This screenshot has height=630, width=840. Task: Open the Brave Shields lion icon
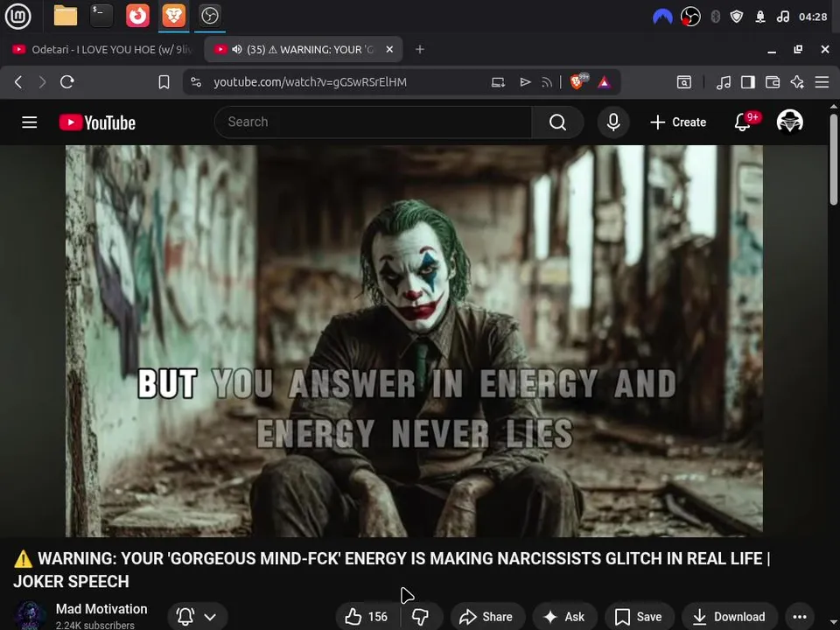(x=578, y=80)
